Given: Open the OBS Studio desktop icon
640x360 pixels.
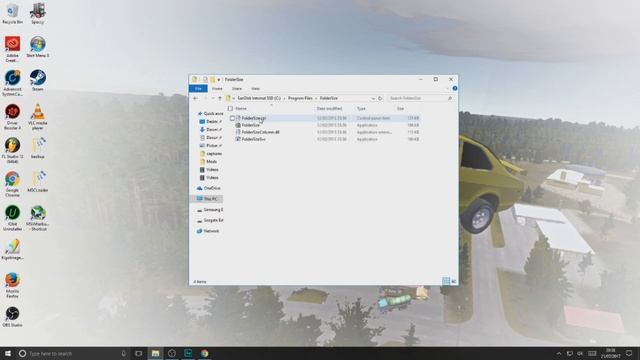Looking at the screenshot, I should [x=12, y=317].
